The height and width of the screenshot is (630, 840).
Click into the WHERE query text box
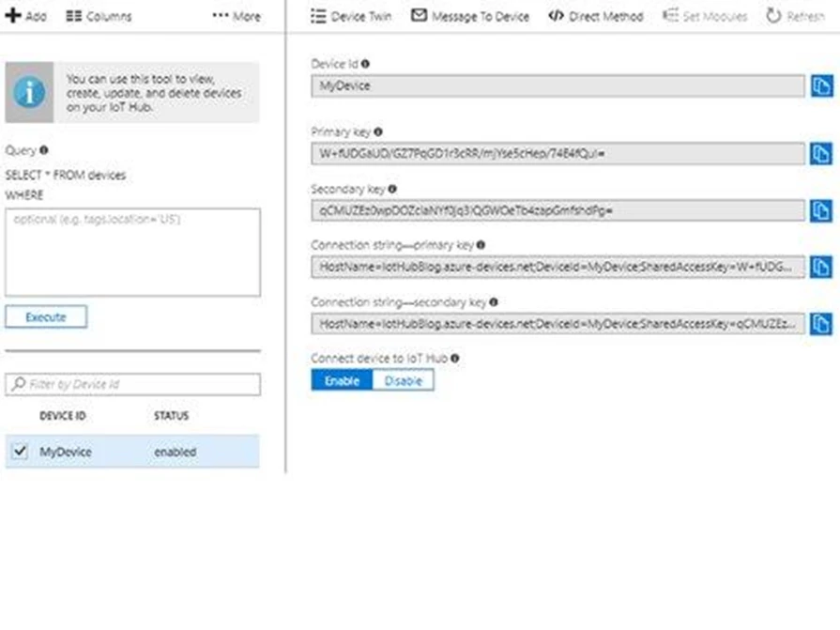pos(132,252)
